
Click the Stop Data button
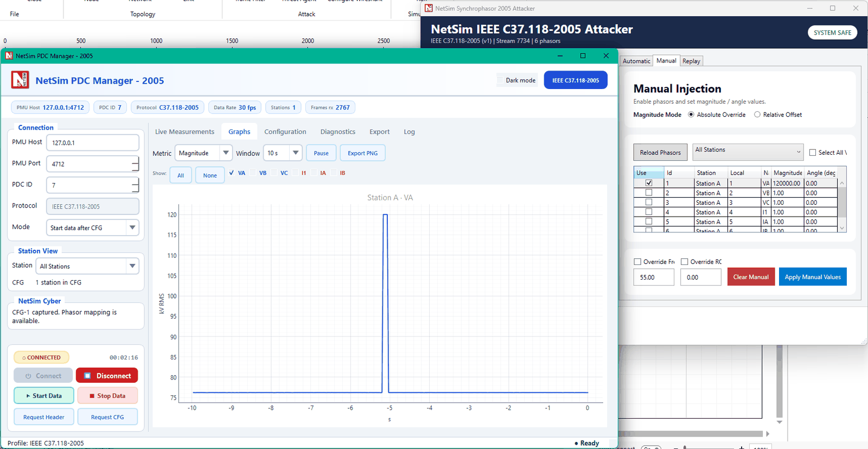tap(107, 396)
